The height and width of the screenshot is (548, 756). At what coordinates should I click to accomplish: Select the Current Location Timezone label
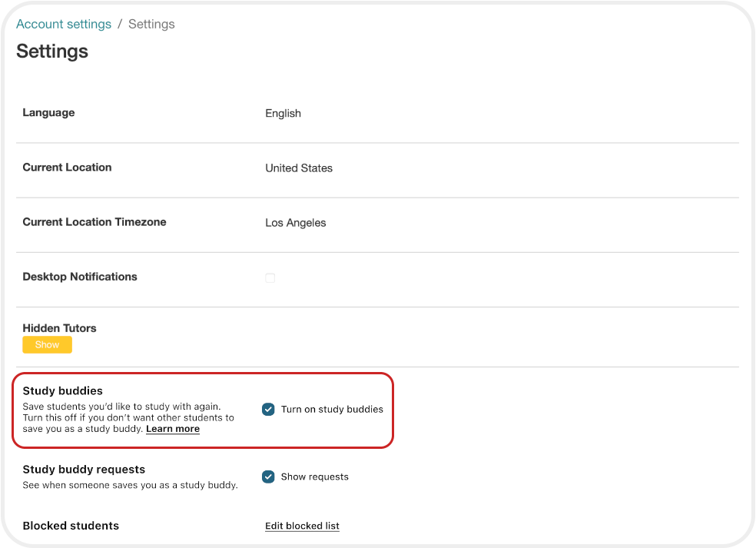click(94, 222)
